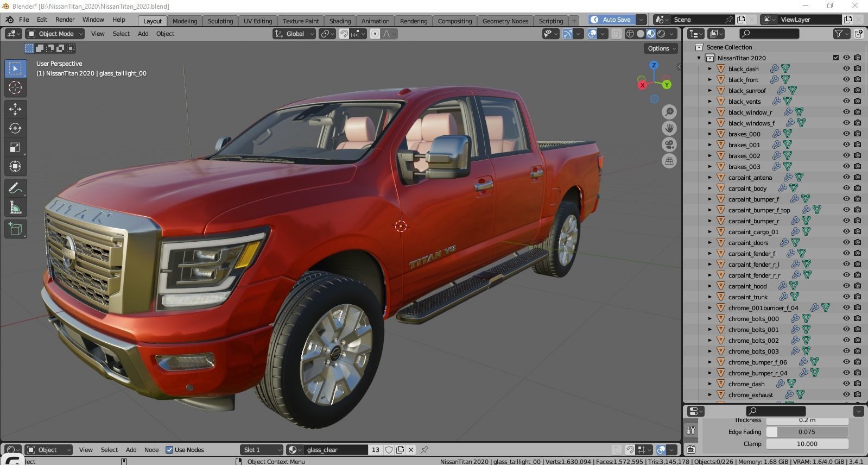Open the viewport Add menu
Viewport: 868px width, 465px height.
(x=143, y=34)
